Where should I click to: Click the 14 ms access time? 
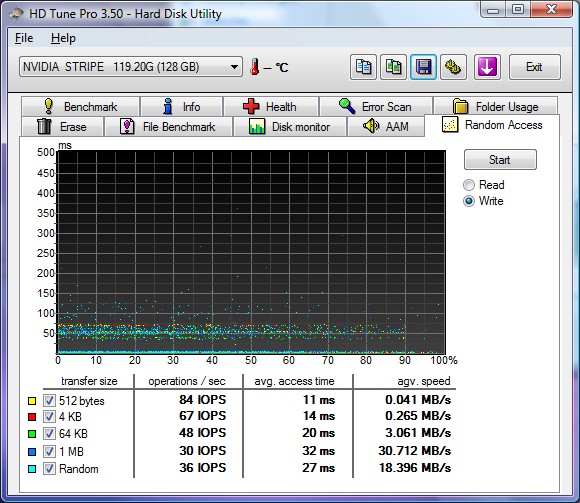coord(318,416)
